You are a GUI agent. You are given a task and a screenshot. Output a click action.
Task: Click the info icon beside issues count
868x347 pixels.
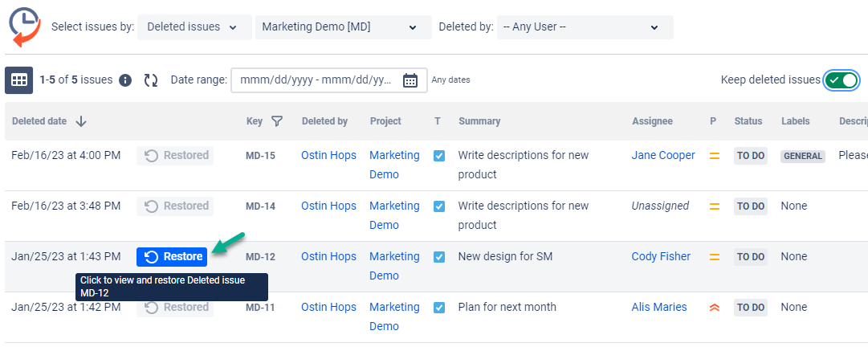click(125, 80)
